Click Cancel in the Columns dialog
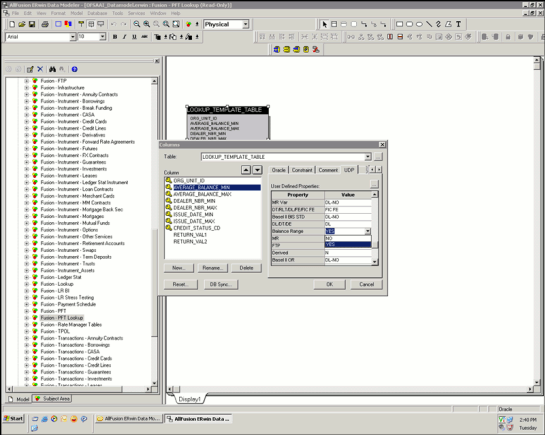This screenshot has width=545, height=435. (367, 285)
